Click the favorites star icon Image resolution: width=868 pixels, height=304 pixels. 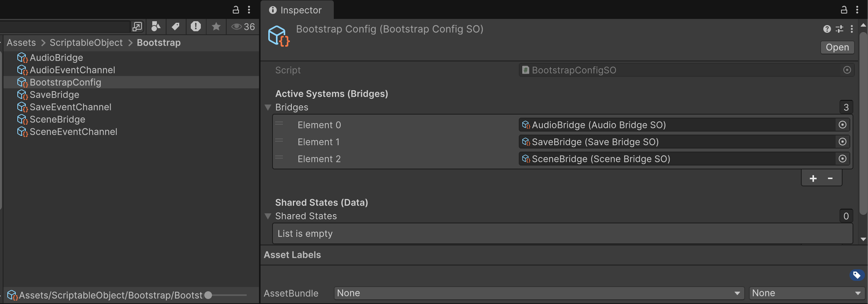[x=216, y=26]
